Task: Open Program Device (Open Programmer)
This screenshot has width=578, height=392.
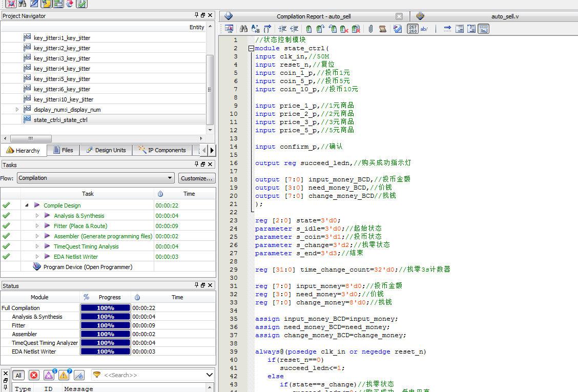Action: [88, 267]
